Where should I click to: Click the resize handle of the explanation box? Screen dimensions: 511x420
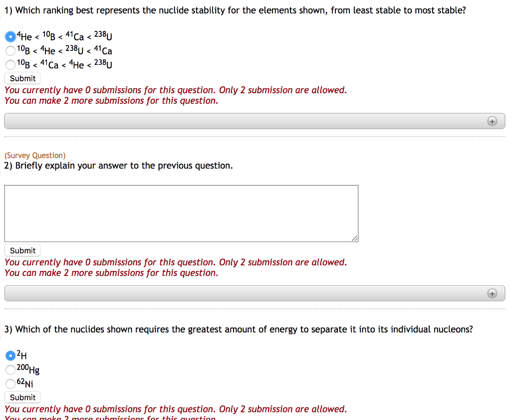click(355, 239)
